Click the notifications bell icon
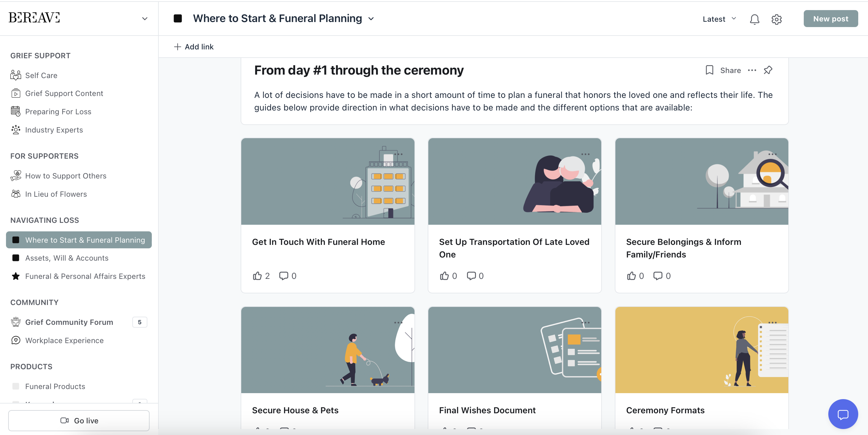 pos(754,19)
